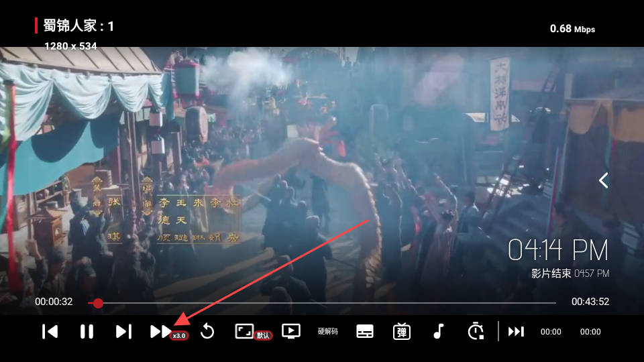Expand the side panel with the left chevron

pos(604,180)
